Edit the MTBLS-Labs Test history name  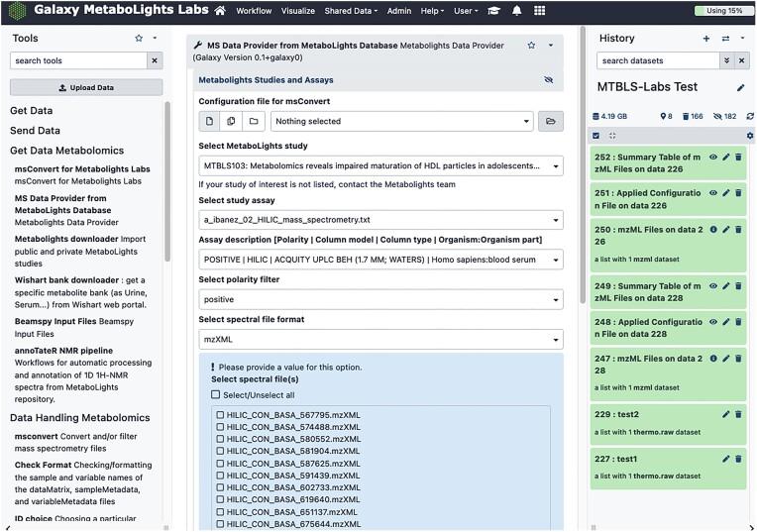pyautogui.click(x=740, y=87)
